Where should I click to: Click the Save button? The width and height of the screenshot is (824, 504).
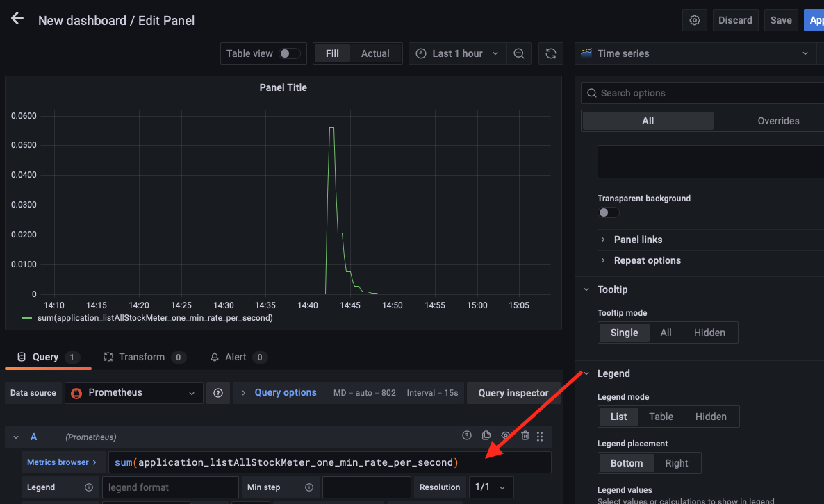tap(781, 20)
